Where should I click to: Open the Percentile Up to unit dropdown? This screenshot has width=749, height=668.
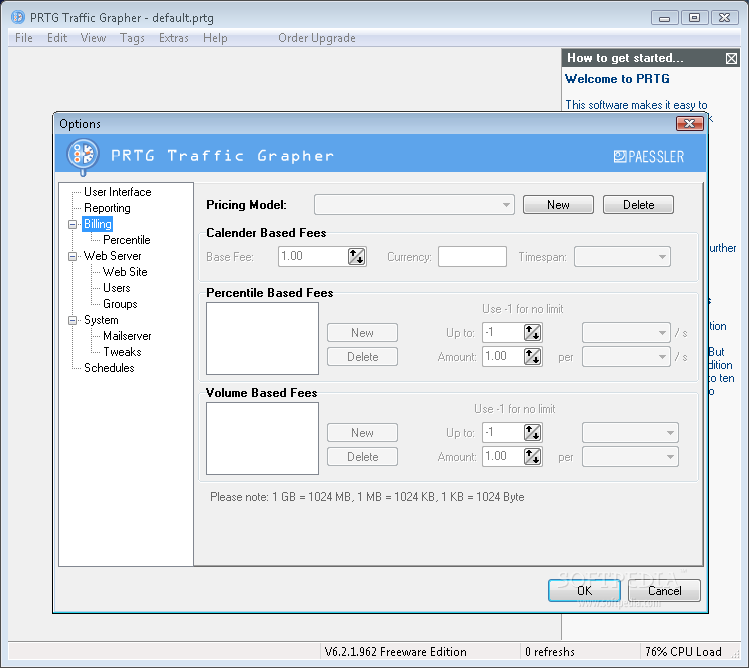(626, 333)
